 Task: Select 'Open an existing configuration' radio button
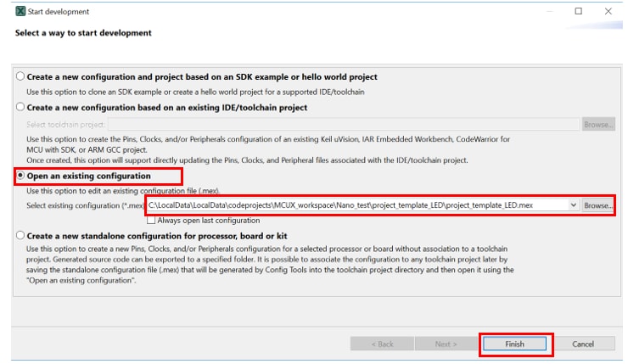pos(20,176)
